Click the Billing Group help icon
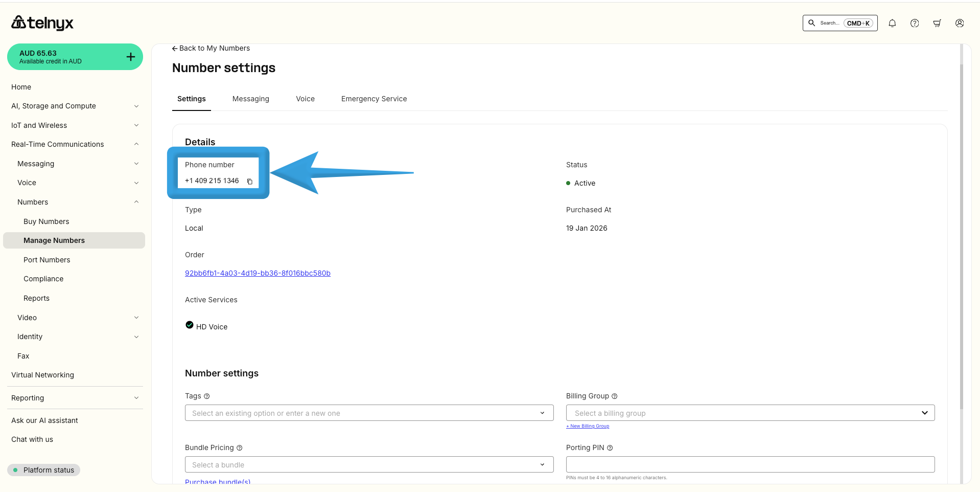Viewport: 980px width, 492px height. point(615,396)
